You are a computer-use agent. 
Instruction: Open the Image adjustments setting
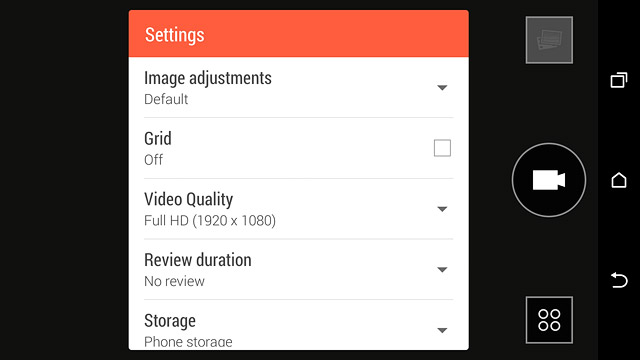298,87
